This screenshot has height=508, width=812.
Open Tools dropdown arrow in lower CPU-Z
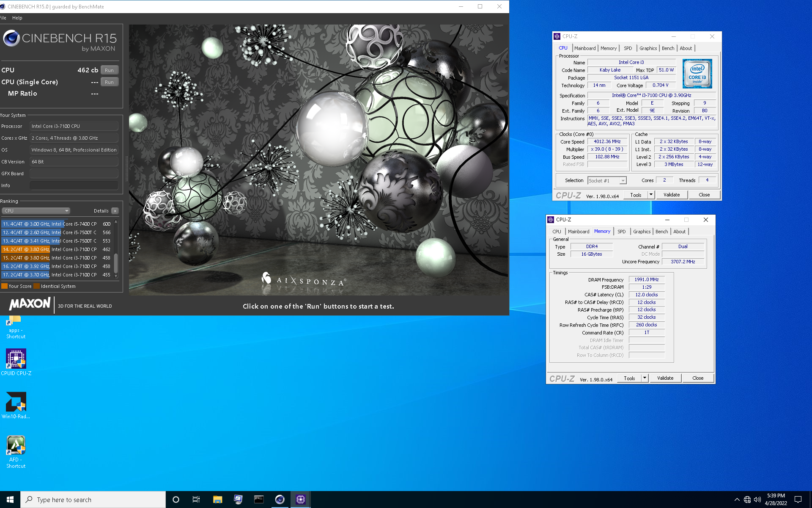645,378
